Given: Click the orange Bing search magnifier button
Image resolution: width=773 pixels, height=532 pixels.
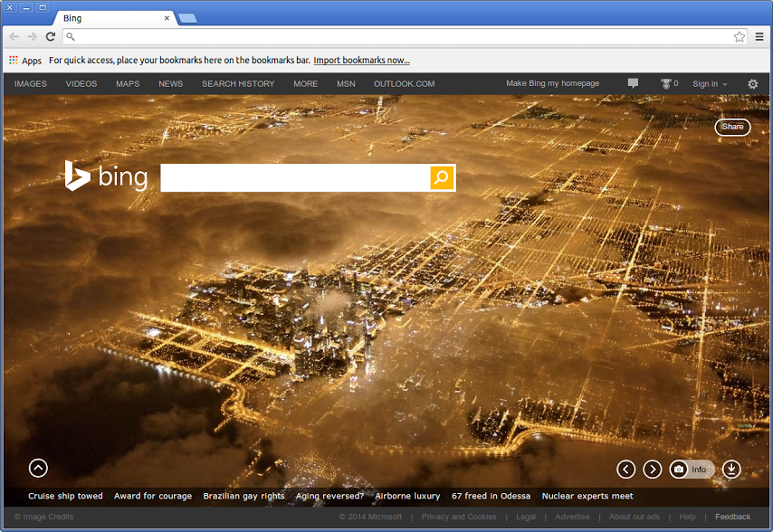Looking at the screenshot, I should pos(442,178).
